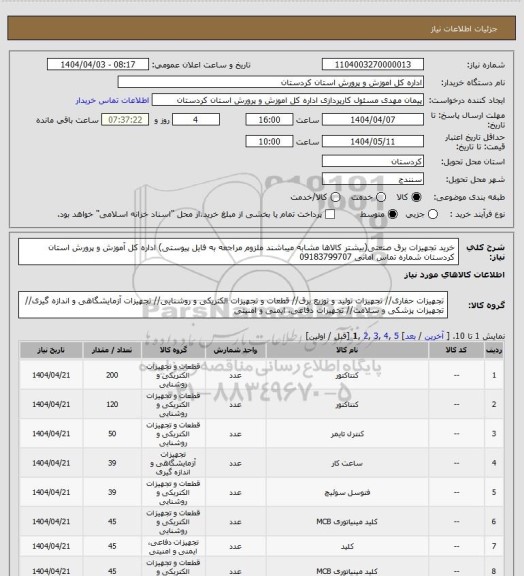Click the deadline time field 16:00
524x576 pixels.
click(x=269, y=120)
